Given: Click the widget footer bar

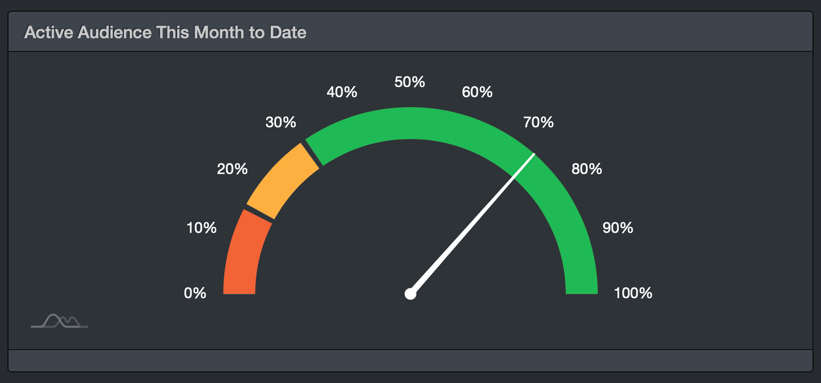Looking at the screenshot, I should 410,360.
